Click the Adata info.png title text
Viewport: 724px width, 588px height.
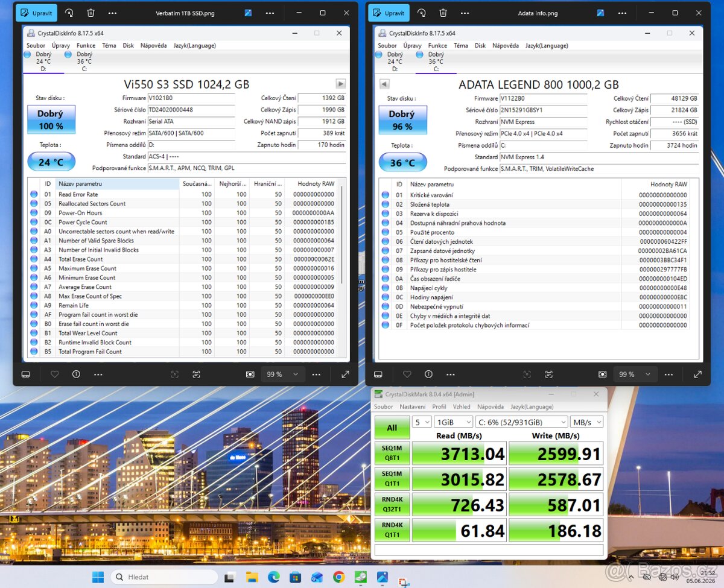click(x=538, y=13)
